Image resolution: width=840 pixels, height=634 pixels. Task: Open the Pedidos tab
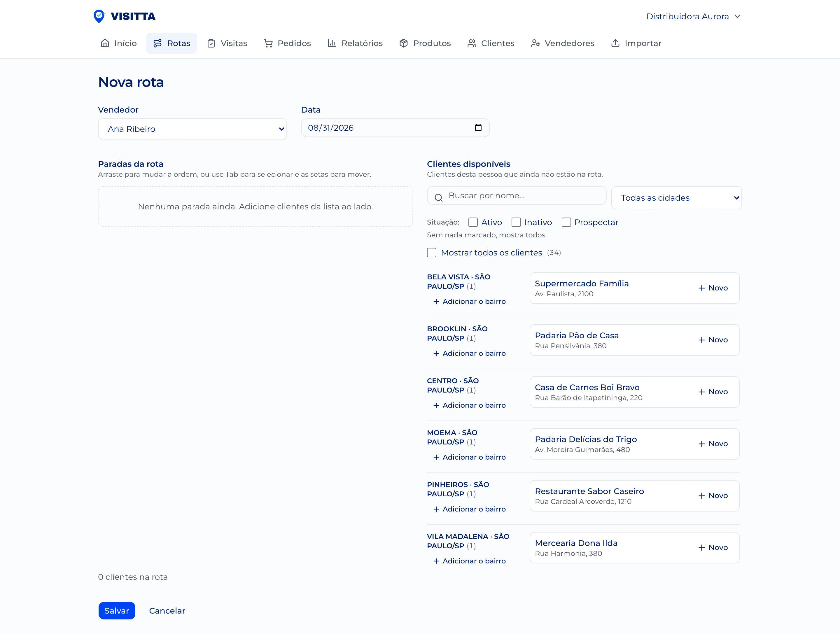click(288, 43)
